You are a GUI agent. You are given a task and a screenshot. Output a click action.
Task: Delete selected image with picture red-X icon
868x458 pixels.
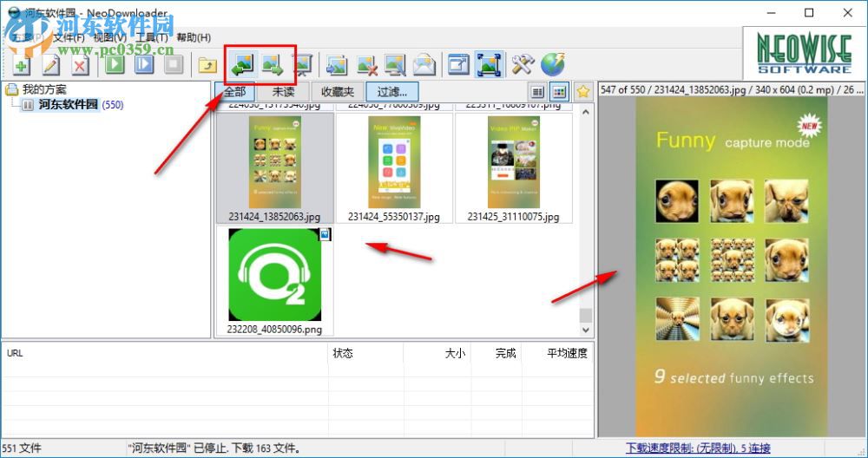click(366, 65)
